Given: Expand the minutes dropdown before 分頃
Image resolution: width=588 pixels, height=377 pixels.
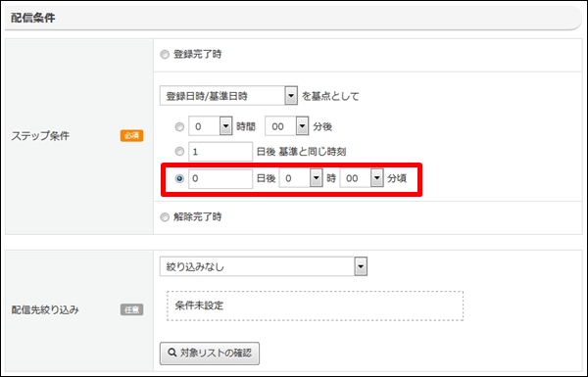Looking at the screenshot, I should pyautogui.click(x=362, y=178).
